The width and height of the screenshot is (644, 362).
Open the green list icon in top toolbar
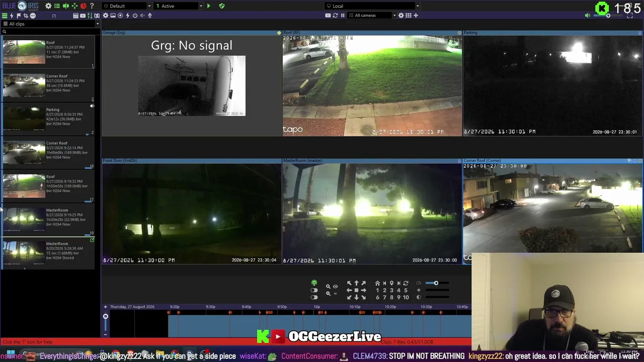coord(57,6)
